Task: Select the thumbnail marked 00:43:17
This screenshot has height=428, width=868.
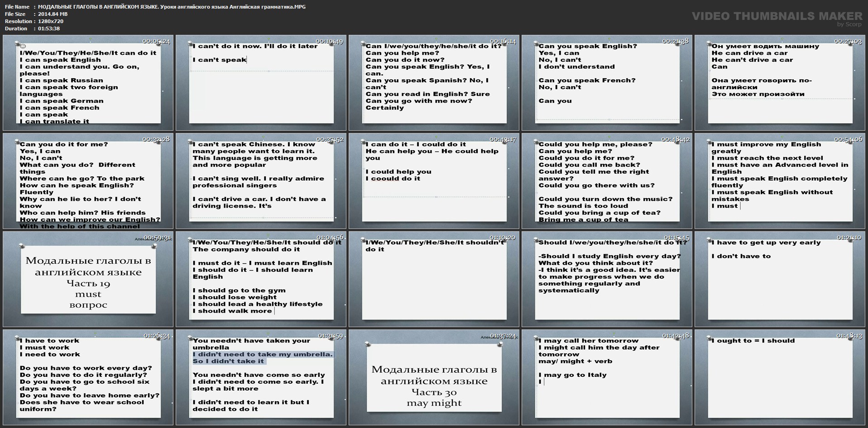Action: (x=434, y=181)
